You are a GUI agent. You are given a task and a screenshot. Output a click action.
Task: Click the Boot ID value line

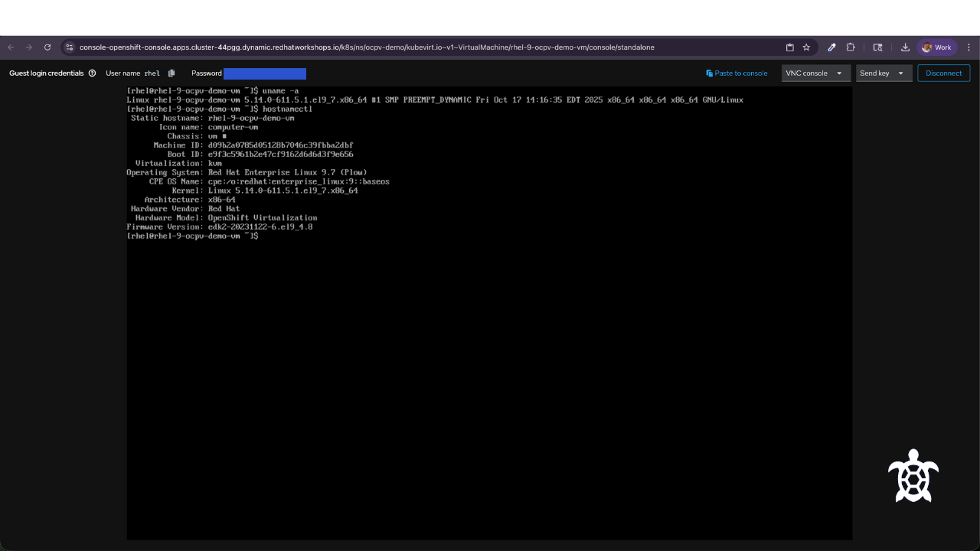coord(260,154)
